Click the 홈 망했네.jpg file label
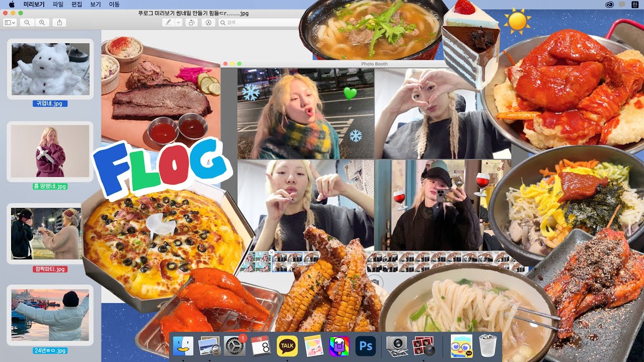 (x=50, y=186)
